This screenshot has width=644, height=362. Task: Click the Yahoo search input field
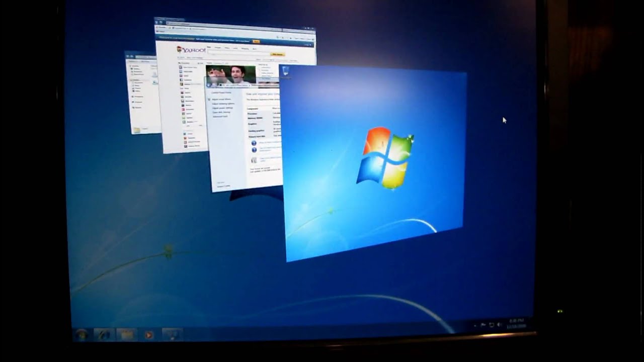(x=238, y=52)
